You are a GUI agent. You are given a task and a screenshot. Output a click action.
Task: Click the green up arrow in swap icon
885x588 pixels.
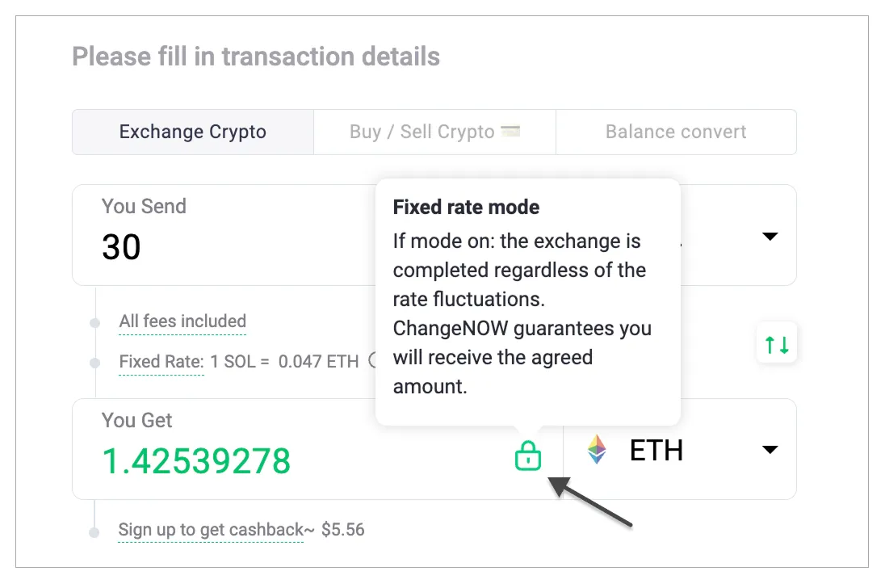(771, 342)
